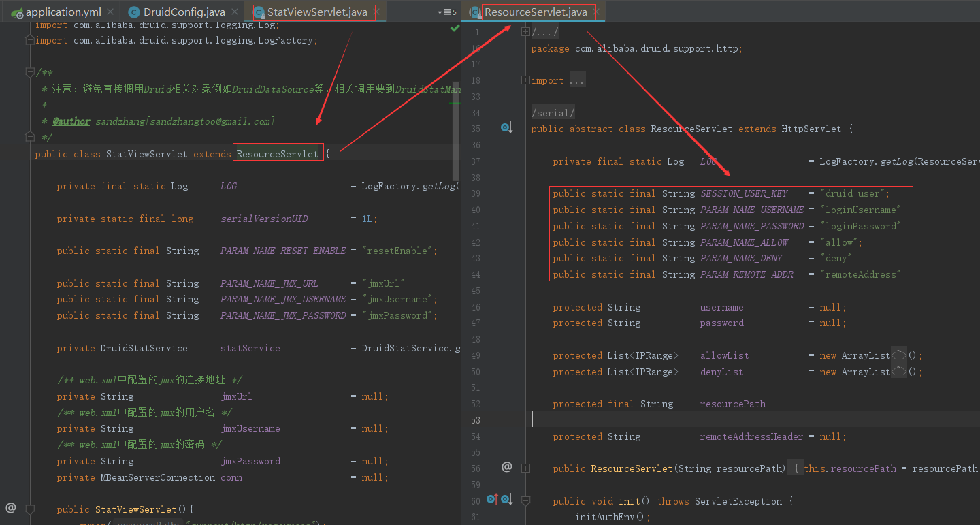The height and width of the screenshot is (525, 980).
Task: Click the implemented-by gutter icon on line 35
Action: pos(506,128)
